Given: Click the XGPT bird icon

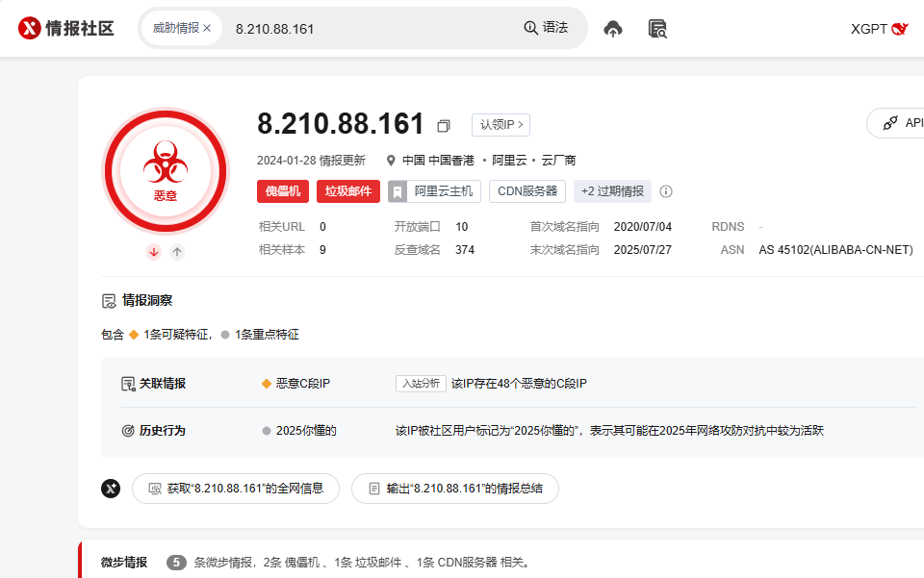Looking at the screenshot, I should (899, 29).
